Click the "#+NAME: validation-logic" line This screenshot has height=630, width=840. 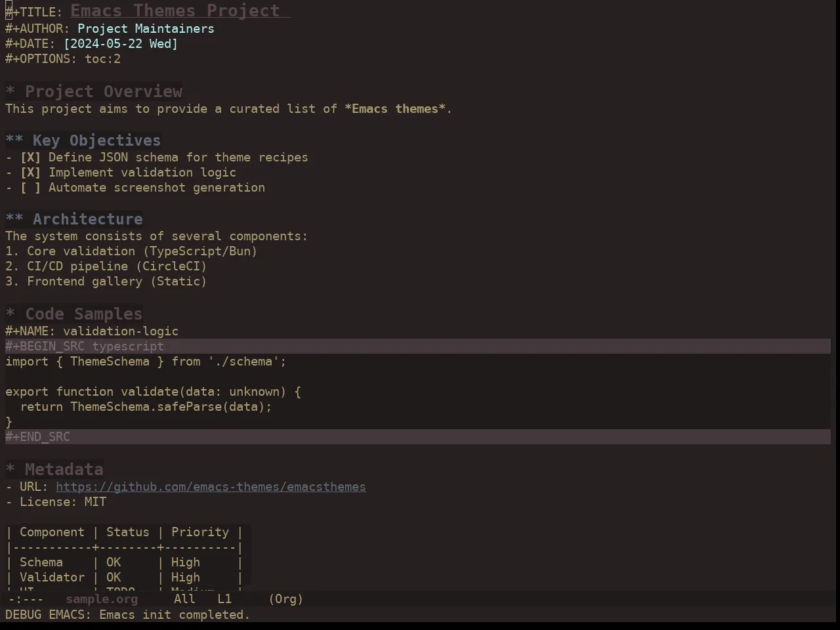92,331
